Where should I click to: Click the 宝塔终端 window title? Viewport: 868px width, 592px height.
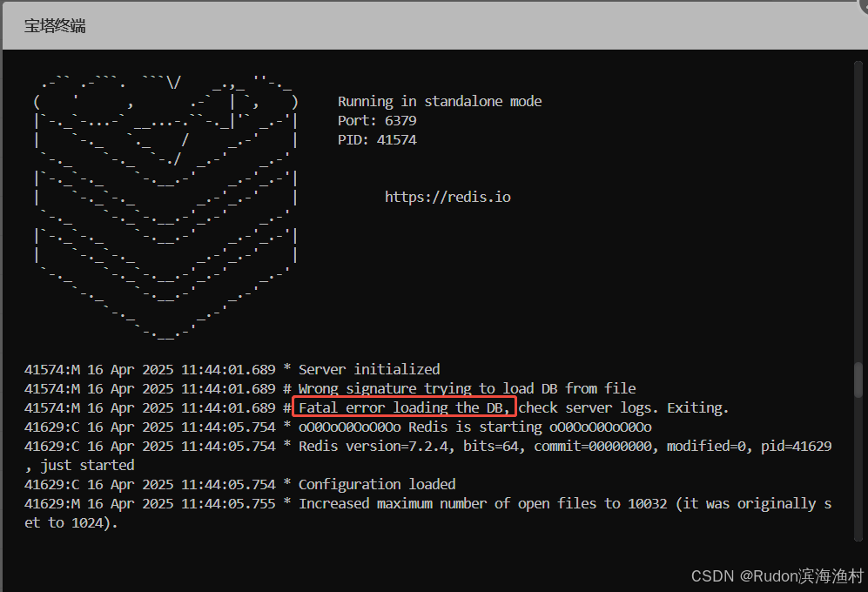point(55,26)
